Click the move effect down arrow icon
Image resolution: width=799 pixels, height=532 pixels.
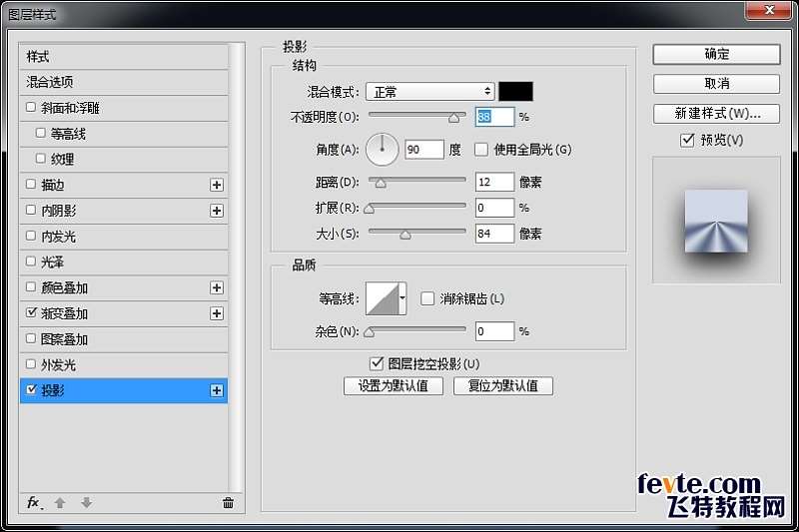tap(87, 503)
